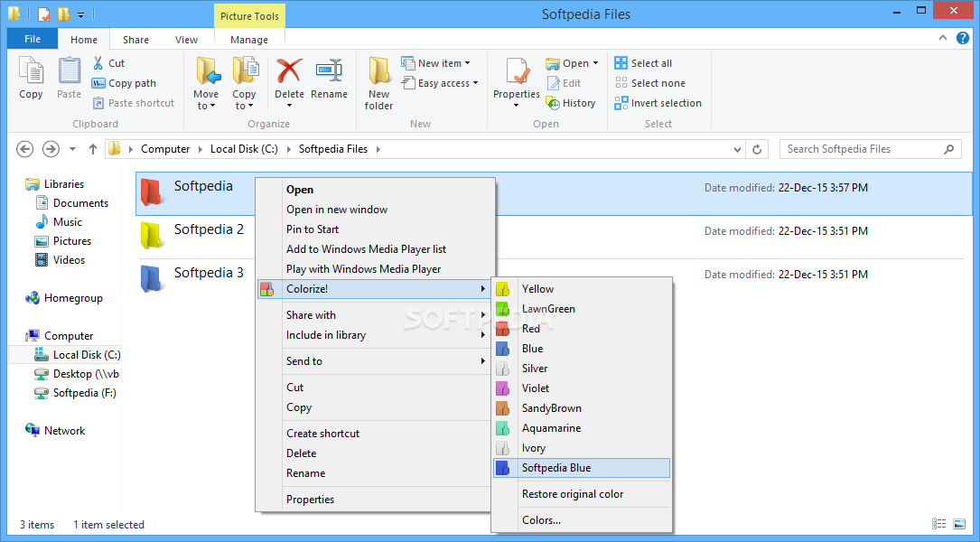This screenshot has height=542, width=980.
Task: Click the Back navigation arrow
Action: tap(25, 149)
